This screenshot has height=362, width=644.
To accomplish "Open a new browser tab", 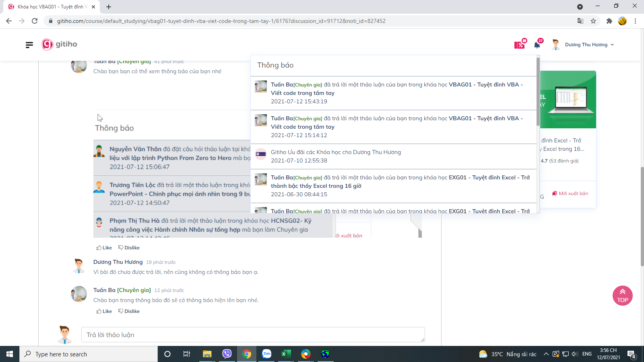I will (x=109, y=7).
